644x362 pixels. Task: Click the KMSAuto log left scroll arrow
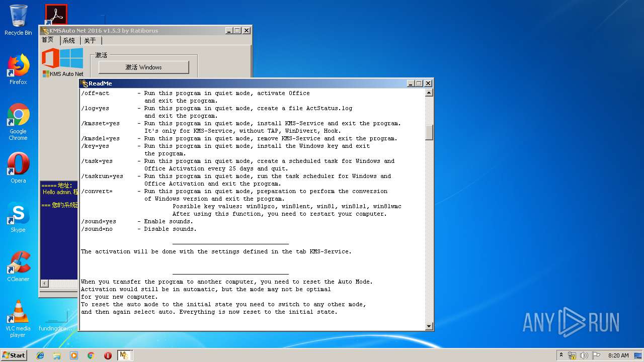point(44,284)
